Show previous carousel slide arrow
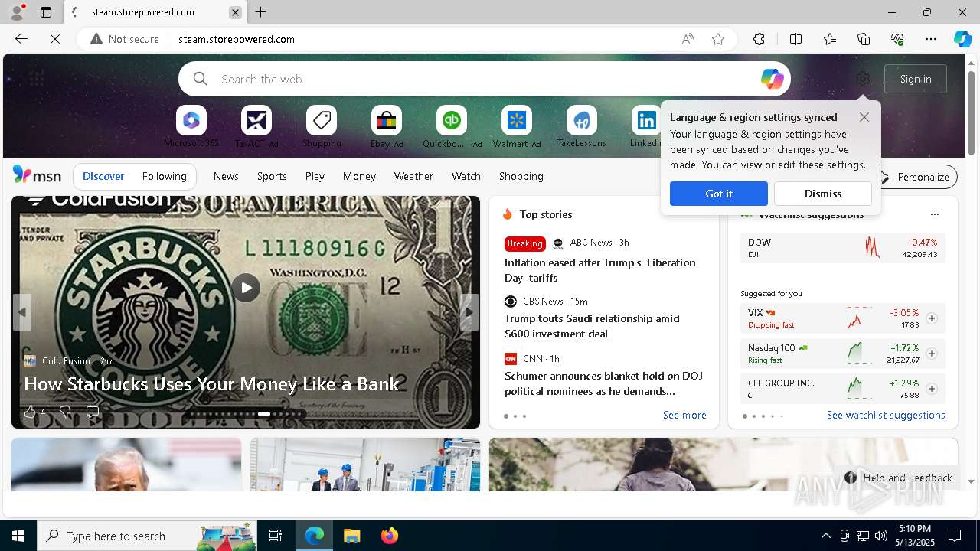 coord(22,312)
